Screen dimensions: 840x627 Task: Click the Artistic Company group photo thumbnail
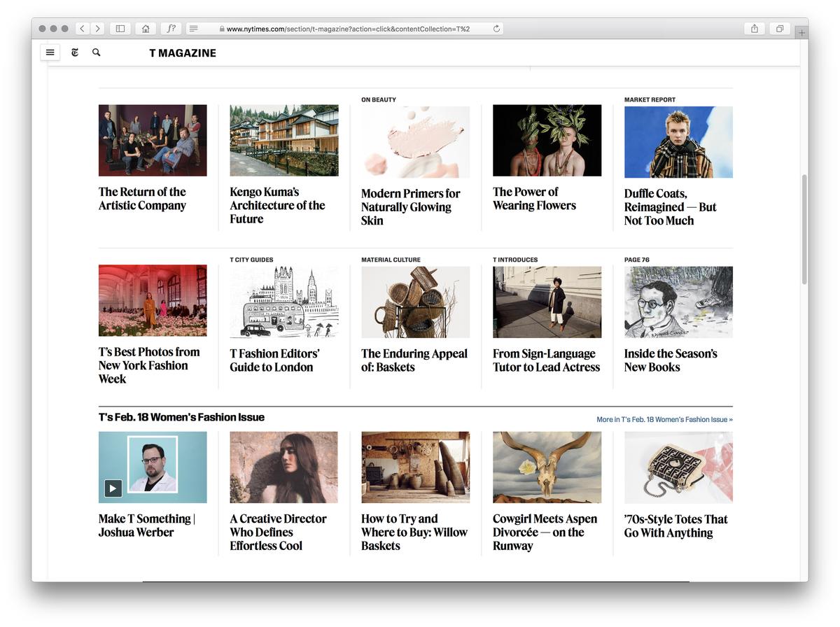(x=153, y=140)
